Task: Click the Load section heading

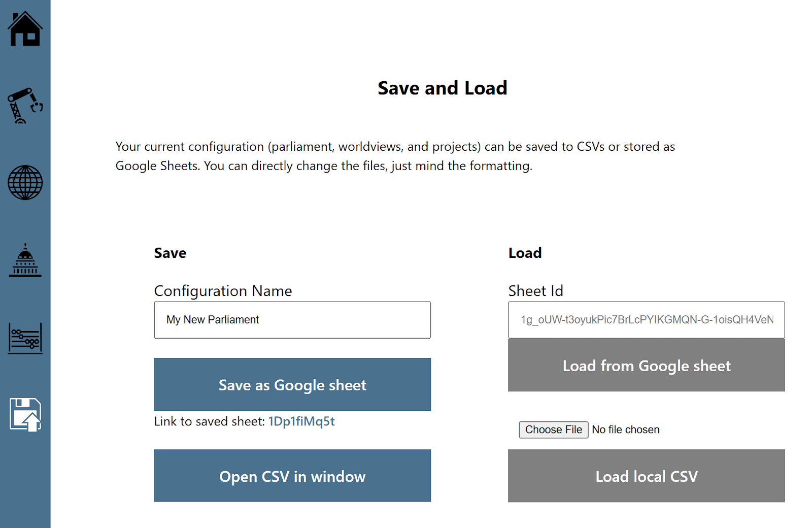Action: pyautogui.click(x=525, y=253)
